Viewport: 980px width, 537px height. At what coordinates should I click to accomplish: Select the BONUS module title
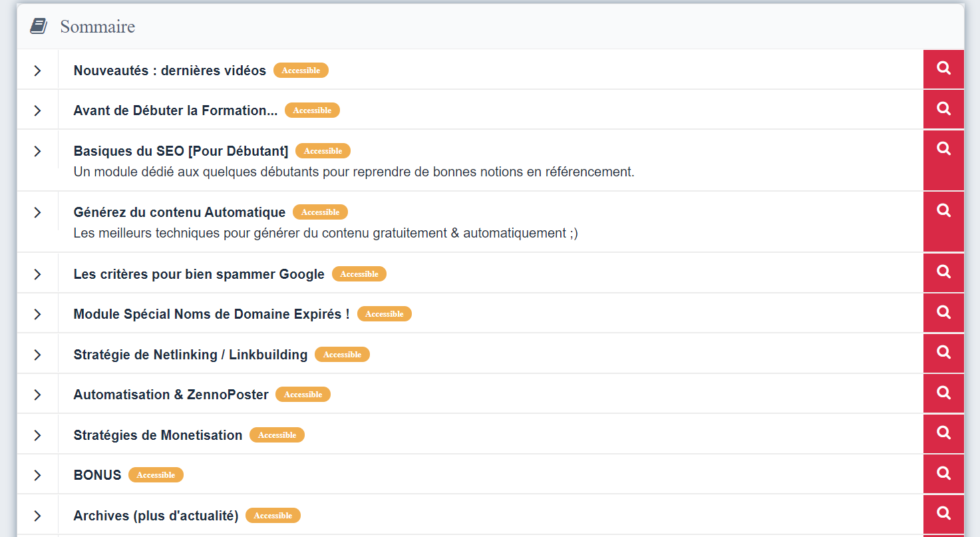(97, 475)
